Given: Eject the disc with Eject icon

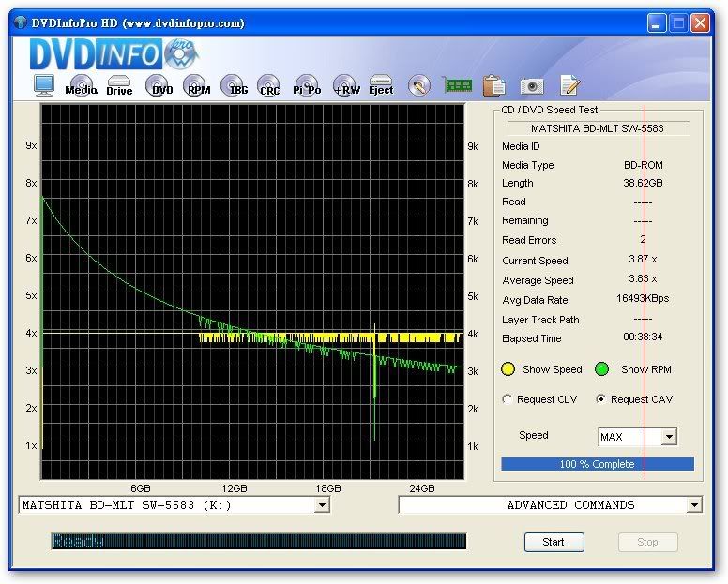Looking at the screenshot, I should click(381, 86).
